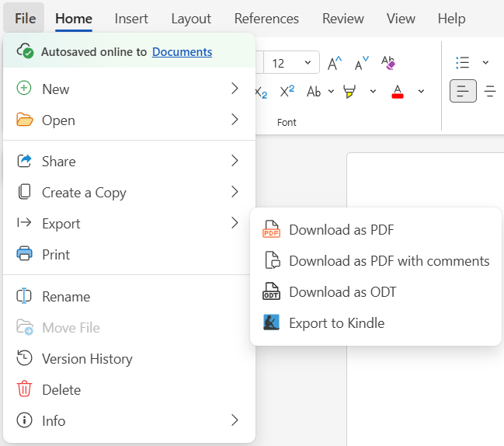Expand the Export submenu chevron

pyautogui.click(x=235, y=222)
